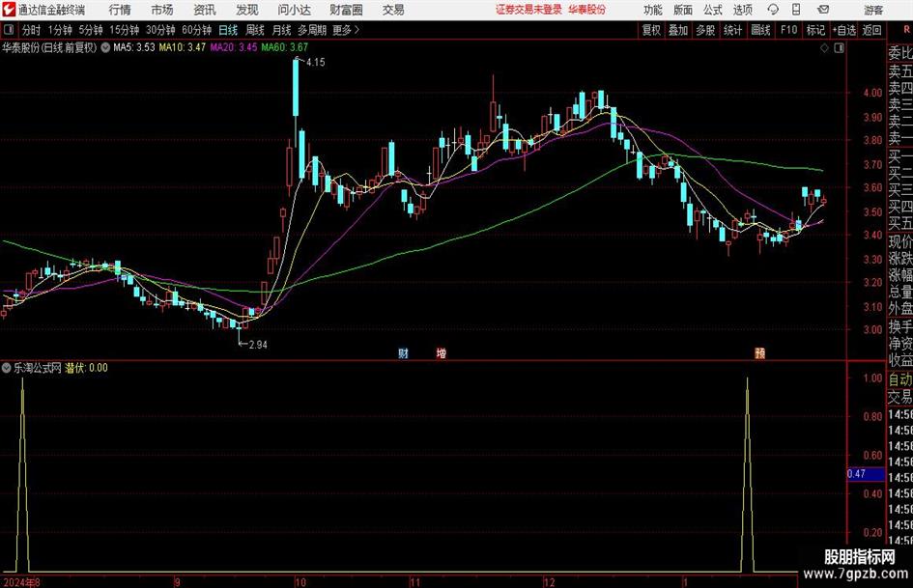Switch to 周线 weekly period
The image size is (913, 588).
255,30
